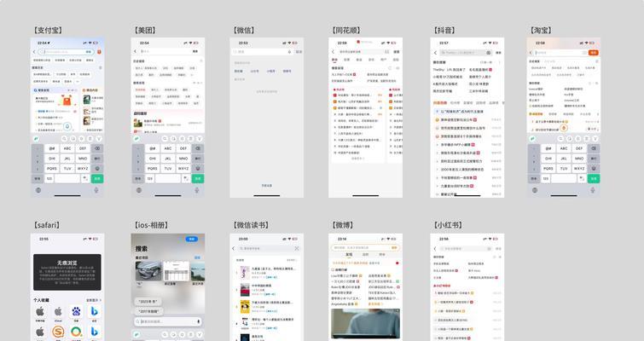644x341 pixels.
Task: Tap the microphone icon below the 支付宝 keyboard
Action: 96,190
